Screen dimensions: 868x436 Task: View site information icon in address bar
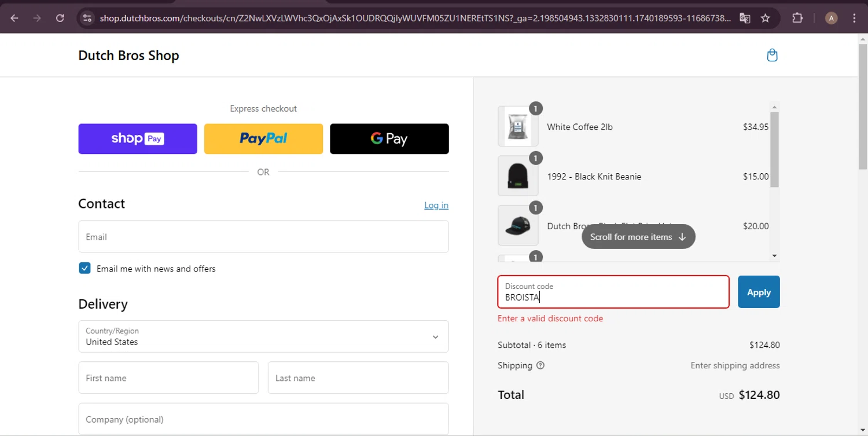pyautogui.click(x=87, y=18)
